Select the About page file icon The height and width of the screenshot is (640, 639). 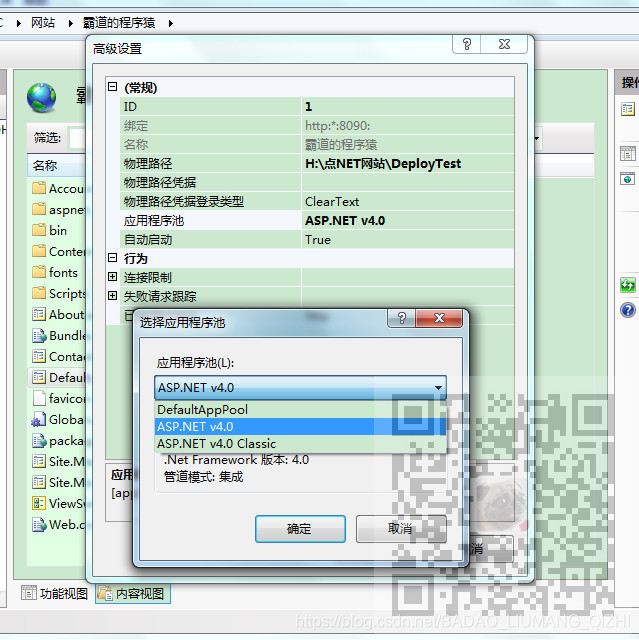pyautogui.click(x=39, y=314)
